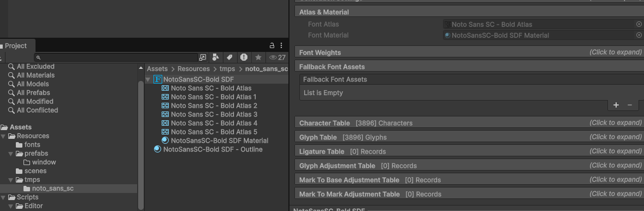This screenshot has height=211, width=644.
Task: Collapse the Resources folder arrow
Action: coord(3,136)
